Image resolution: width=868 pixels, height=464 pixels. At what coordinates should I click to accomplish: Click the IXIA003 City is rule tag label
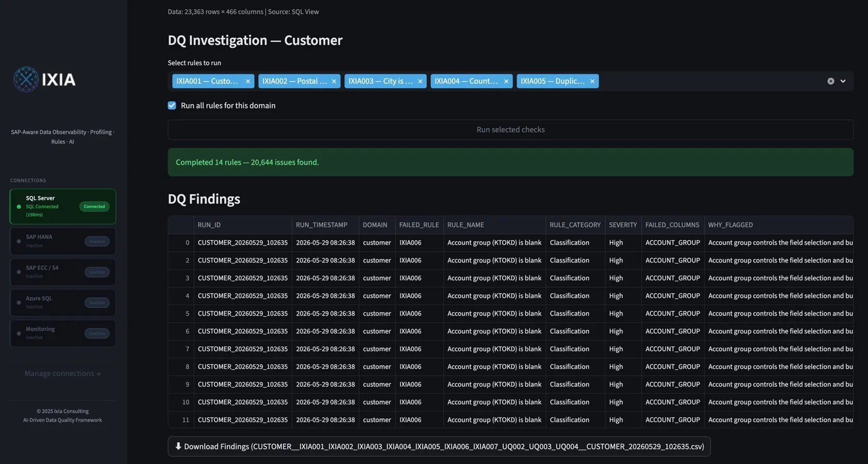(380, 81)
